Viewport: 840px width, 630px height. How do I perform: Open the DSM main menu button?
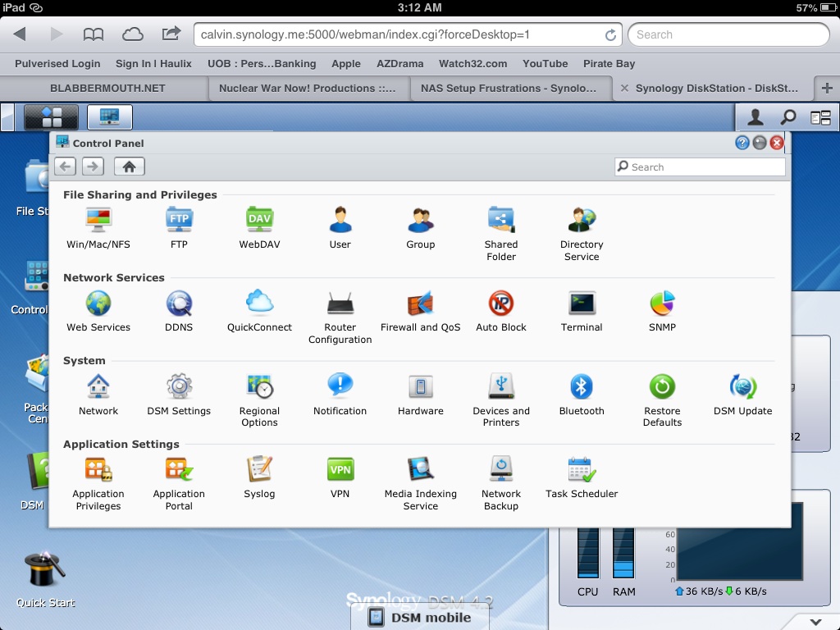click(x=52, y=116)
